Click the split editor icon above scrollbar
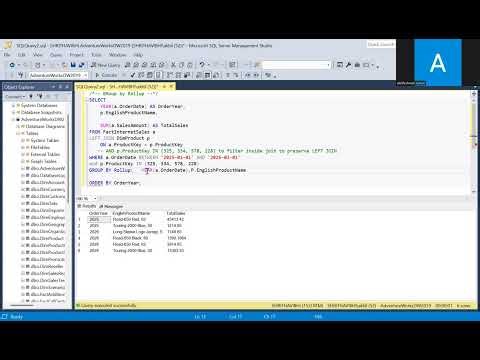 point(474,94)
